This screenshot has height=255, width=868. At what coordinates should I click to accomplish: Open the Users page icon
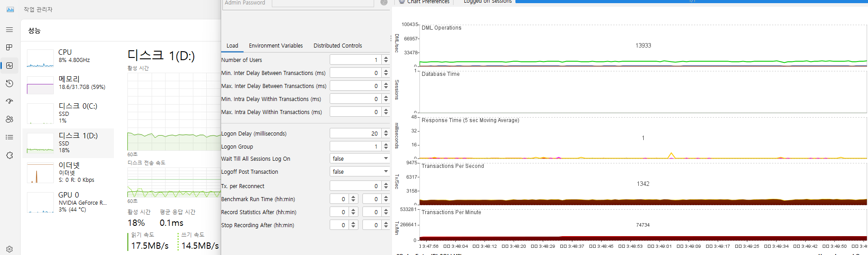[9, 119]
